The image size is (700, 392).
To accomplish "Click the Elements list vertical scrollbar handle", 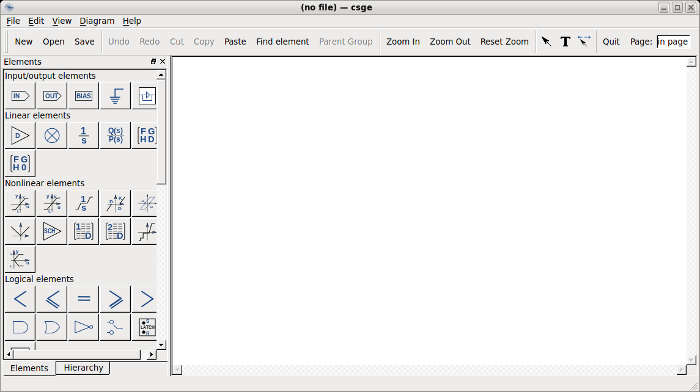I will point(161,132).
